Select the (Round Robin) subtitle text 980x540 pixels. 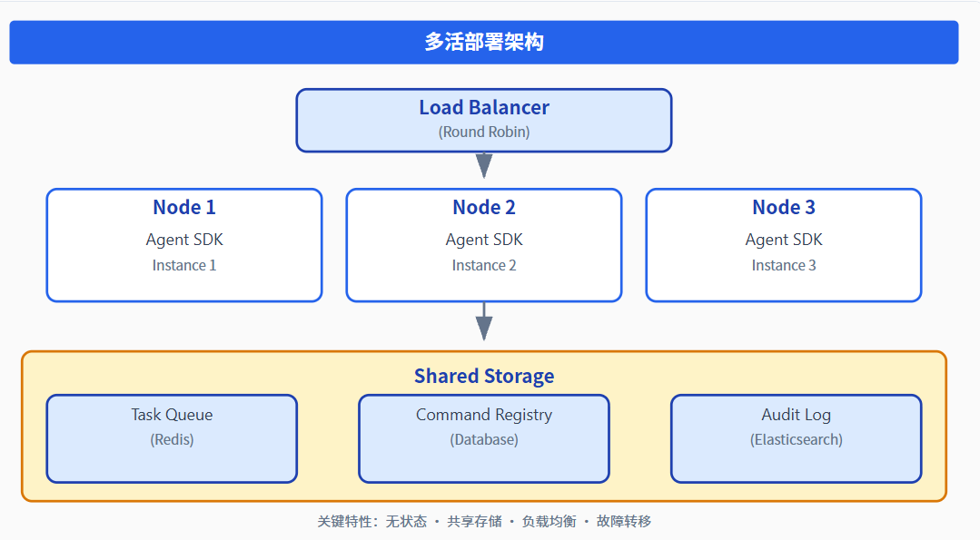pyautogui.click(x=484, y=132)
